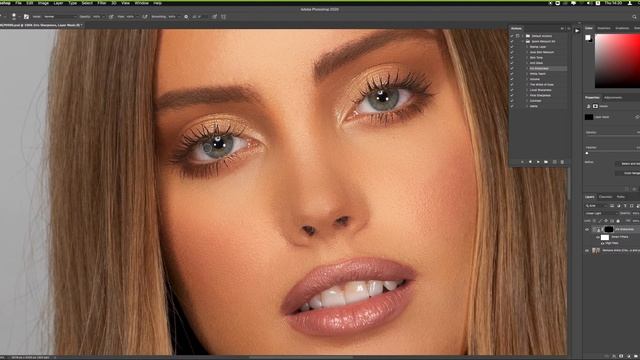640x360 pixels.
Task: Hide the Iris Enhancer layer
Action: 587,230
